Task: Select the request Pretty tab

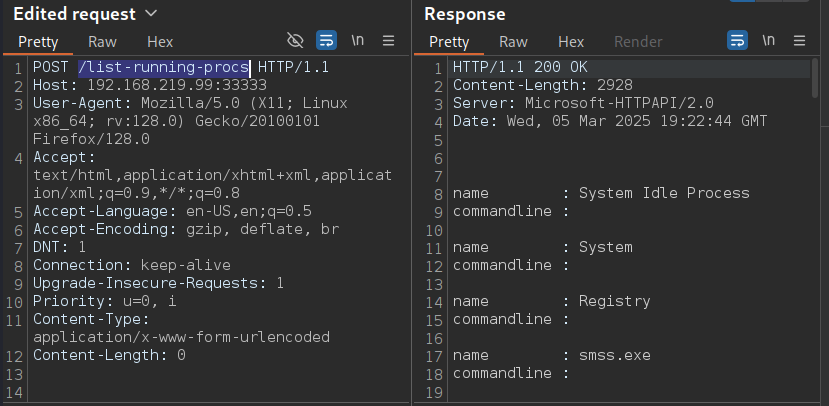Action: (38, 42)
